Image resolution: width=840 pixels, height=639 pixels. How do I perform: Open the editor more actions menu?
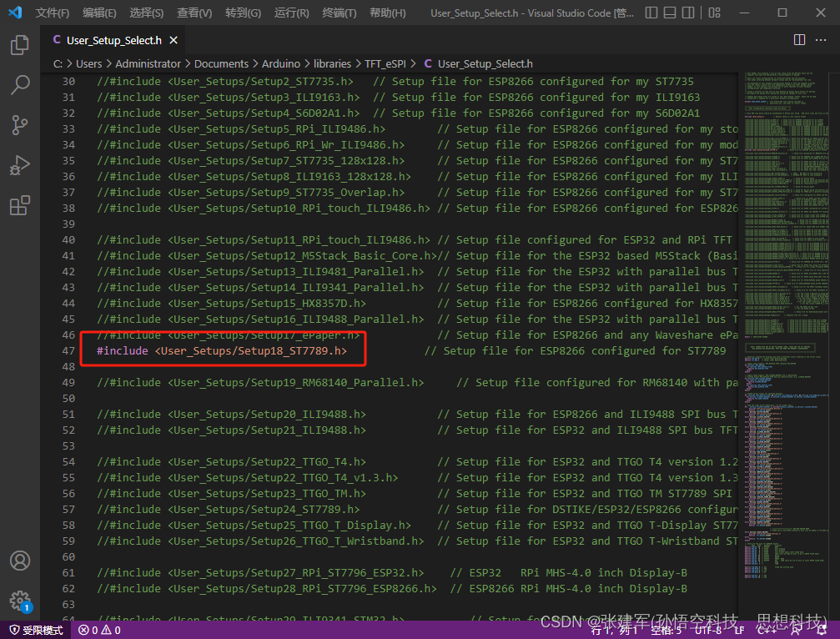click(821, 39)
